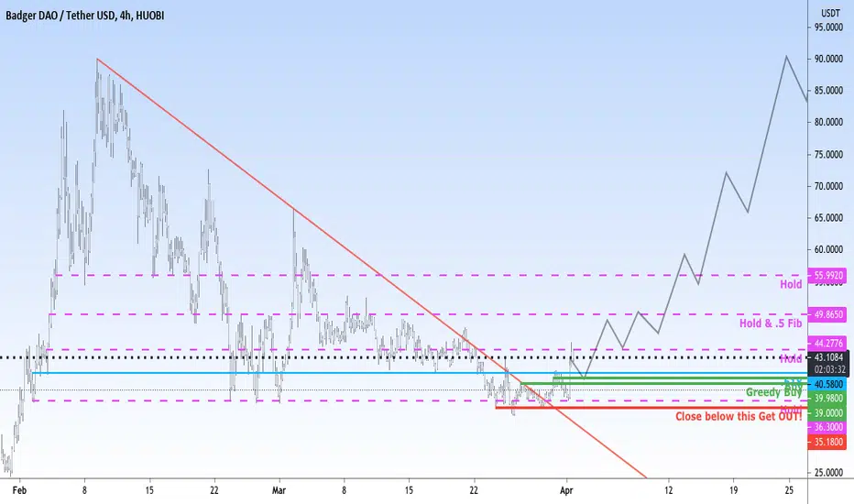This screenshot has height=504, width=854.
Task: Select the 40.5800 blue price label
Action: coord(827,384)
